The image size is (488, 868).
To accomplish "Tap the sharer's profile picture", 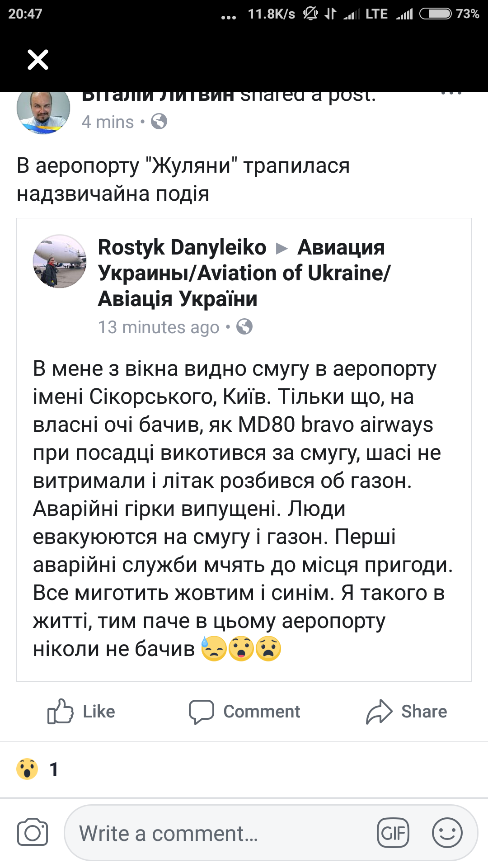I will click(x=43, y=111).
